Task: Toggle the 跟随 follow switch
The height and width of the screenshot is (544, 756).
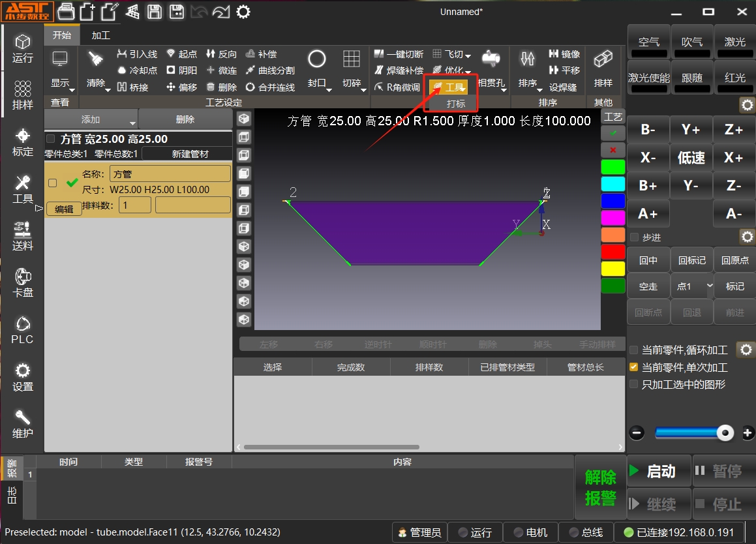Action: tap(692, 78)
